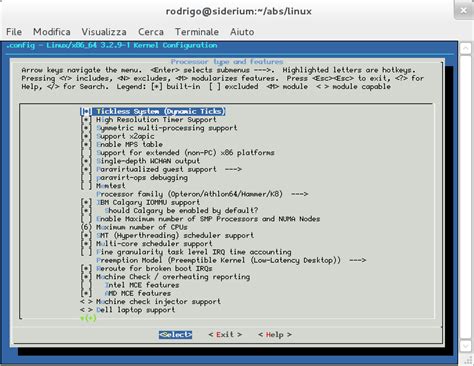Toggle SMT (Hyperthreading) scheduler support checkbox

click(x=86, y=235)
